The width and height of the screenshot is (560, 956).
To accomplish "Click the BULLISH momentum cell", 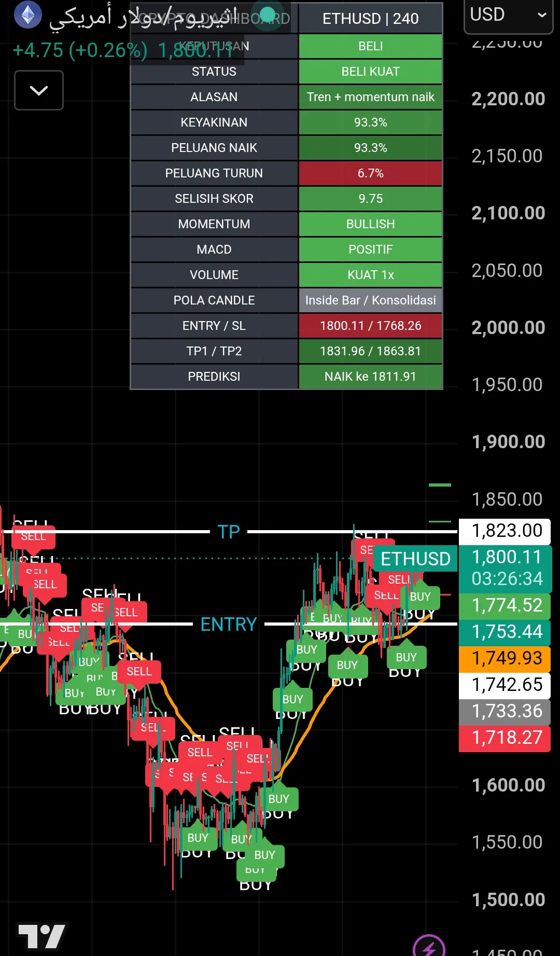I will 370,224.
